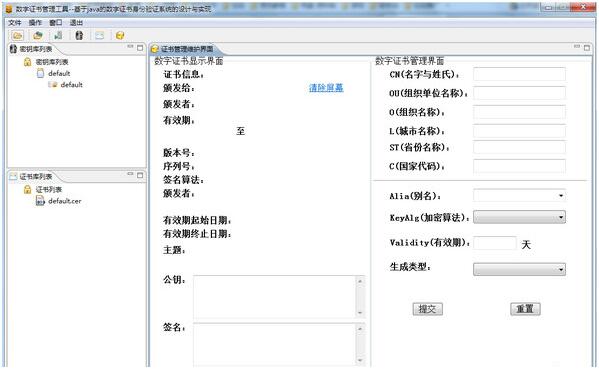Click the application icon in the title bar
The height and width of the screenshot is (372, 599).
[x=9, y=8]
